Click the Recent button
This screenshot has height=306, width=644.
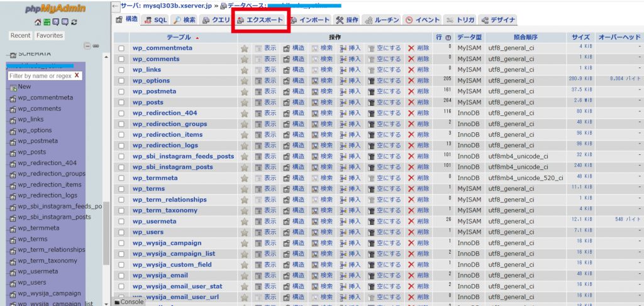[x=21, y=36]
